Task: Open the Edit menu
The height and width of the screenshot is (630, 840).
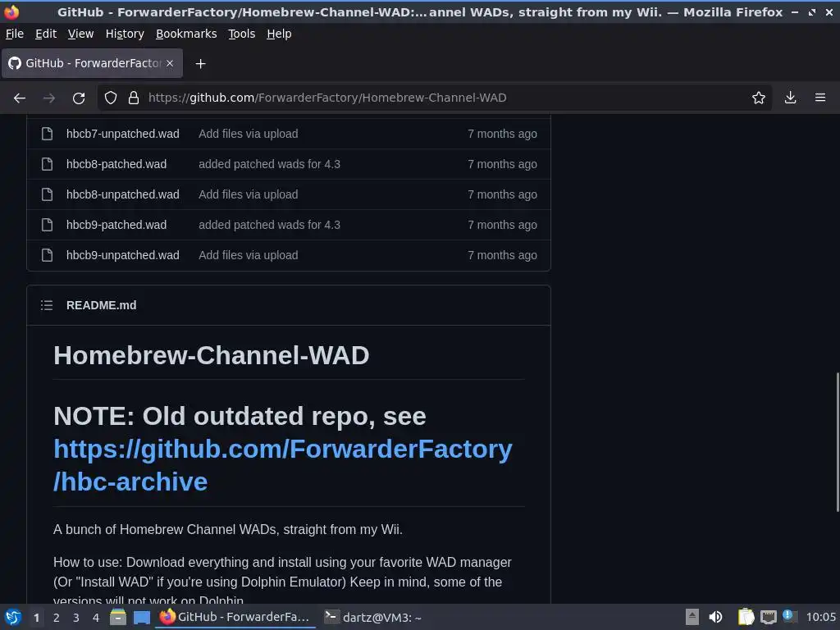Action: coord(46,34)
